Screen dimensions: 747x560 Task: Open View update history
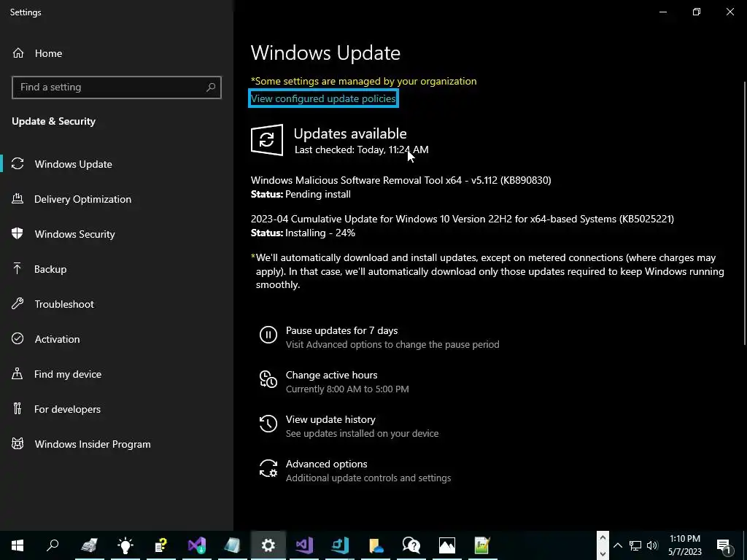330,419
